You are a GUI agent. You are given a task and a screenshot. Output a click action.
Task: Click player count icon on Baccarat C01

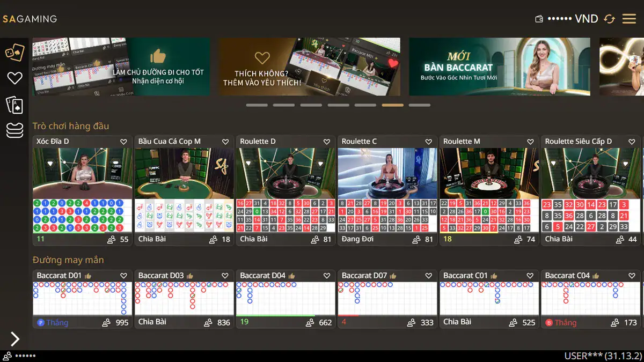click(x=513, y=323)
